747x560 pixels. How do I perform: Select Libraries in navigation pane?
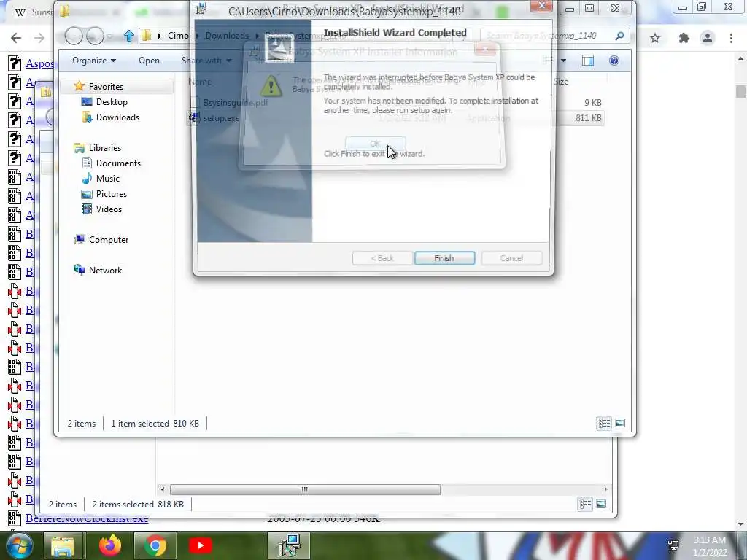click(105, 147)
